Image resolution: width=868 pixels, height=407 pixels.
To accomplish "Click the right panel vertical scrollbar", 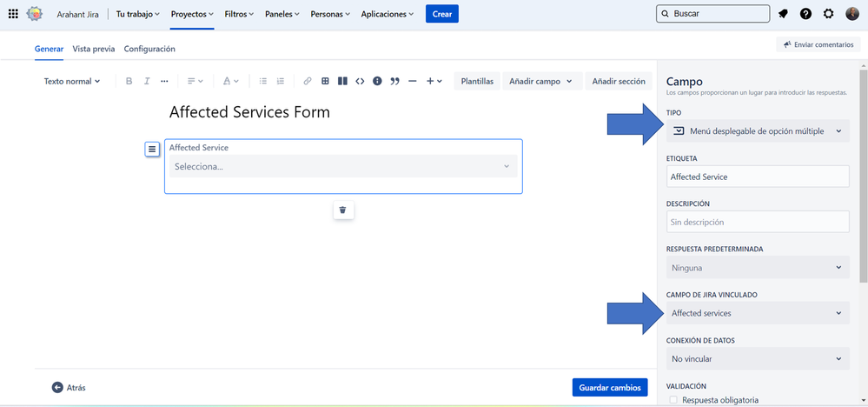I will pos(864,177).
